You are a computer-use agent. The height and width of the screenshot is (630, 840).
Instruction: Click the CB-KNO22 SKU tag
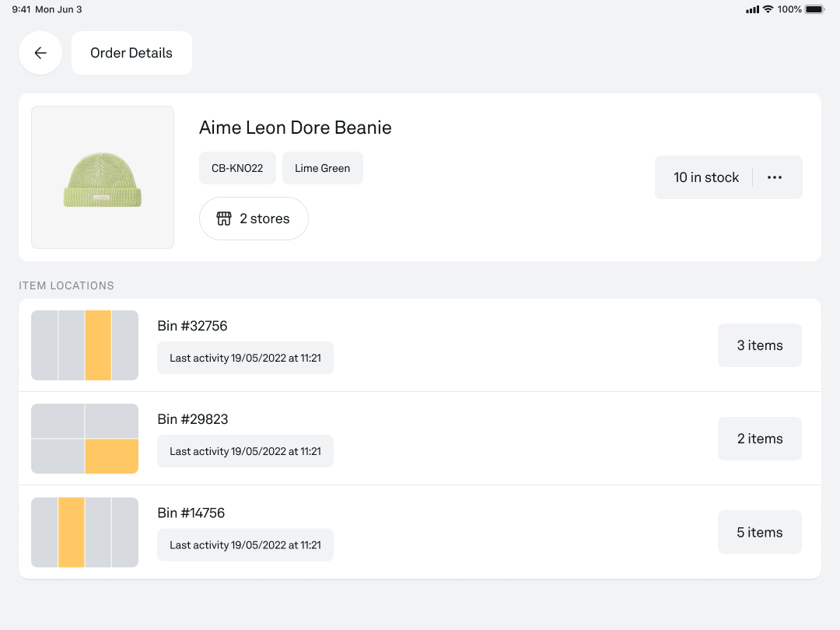[x=237, y=168]
